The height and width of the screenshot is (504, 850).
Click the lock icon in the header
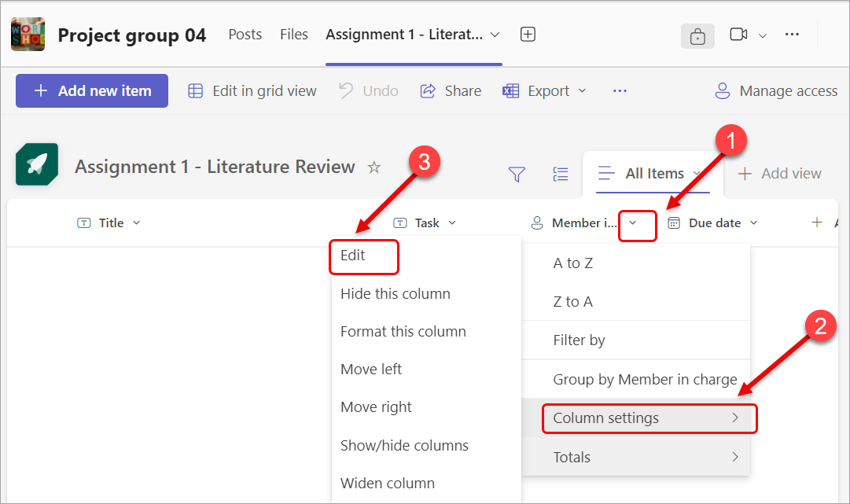coord(697,35)
